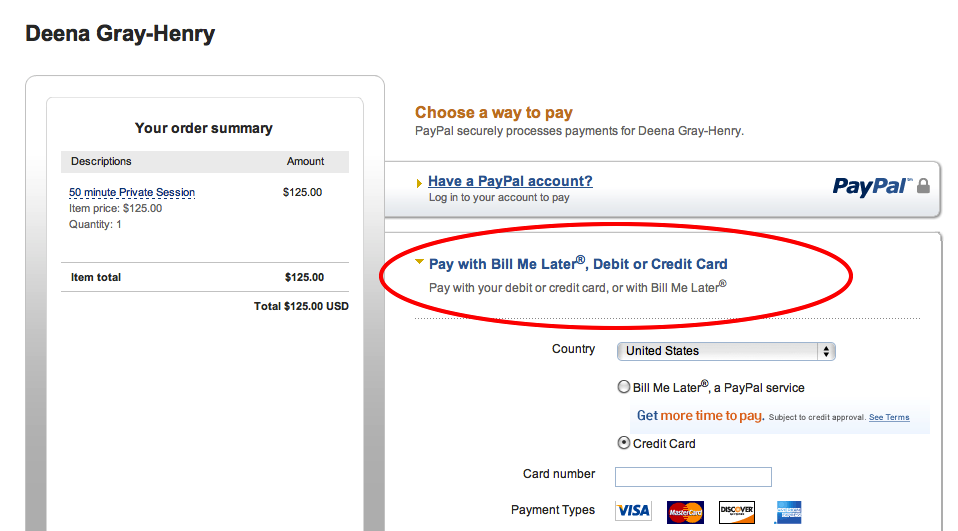Open the Country dropdown showing United States
Viewport: 958px width, 531px height.
click(725, 351)
